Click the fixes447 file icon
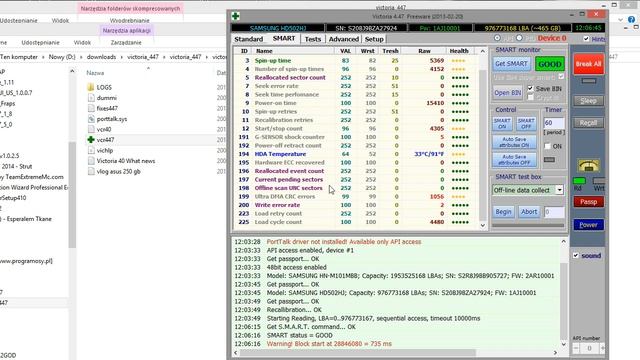Image resolution: width=640 pixels, height=360 pixels. pyautogui.click(x=91, y=108)
